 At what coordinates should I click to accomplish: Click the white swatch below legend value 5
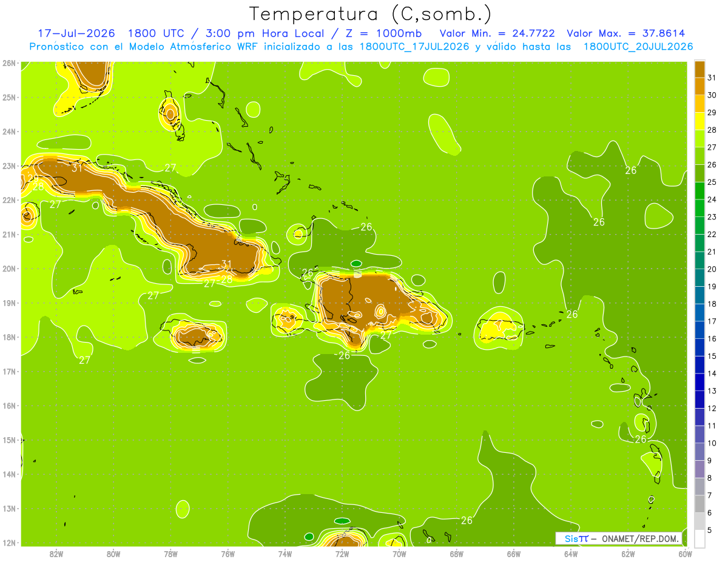point(699,538)
